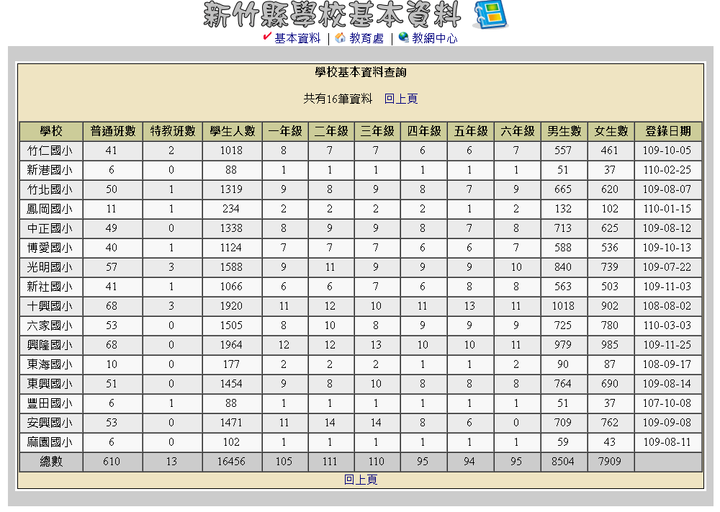Screen dimensions: 720x512
Task: Click the 新竹縣學校基本資料 title banner
Action: [332, 15]
